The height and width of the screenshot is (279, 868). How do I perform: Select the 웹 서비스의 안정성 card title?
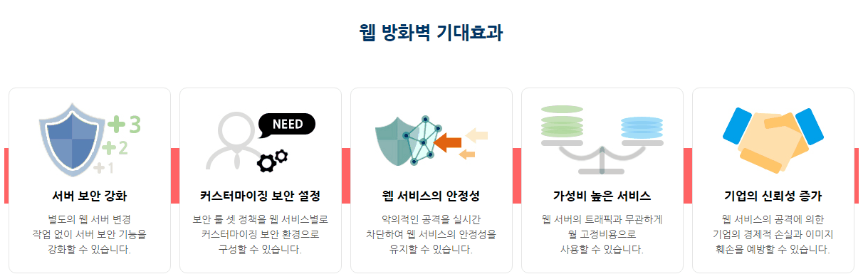432,195
